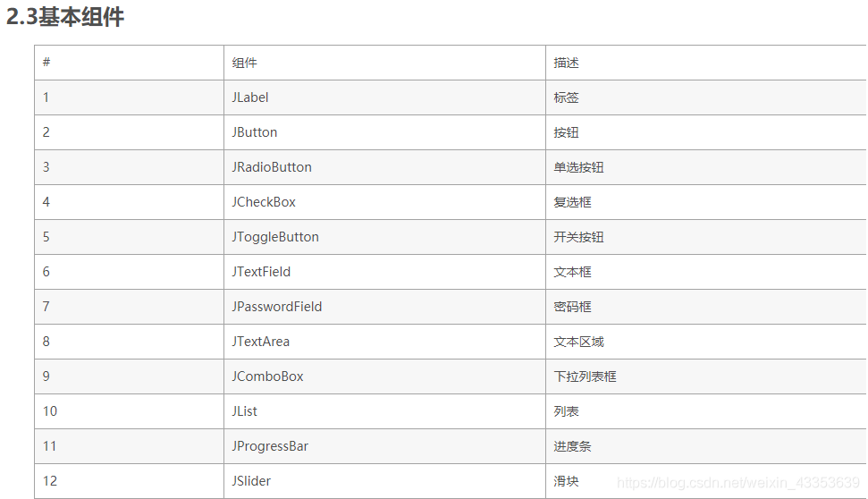Click JToggleButton in the table
Image resolution: width=868 pixels, height=499 pixels.
(x=275, y=237)
